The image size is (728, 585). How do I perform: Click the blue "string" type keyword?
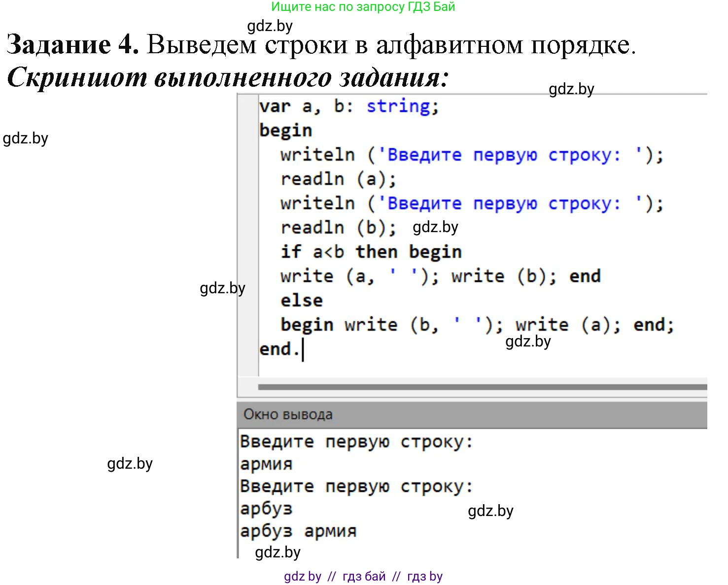[398, 106]
